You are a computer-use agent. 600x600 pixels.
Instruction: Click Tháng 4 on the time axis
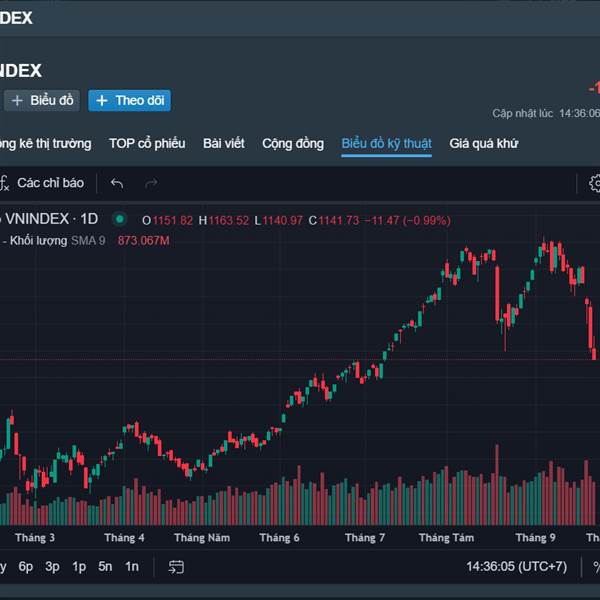point(124,538)
